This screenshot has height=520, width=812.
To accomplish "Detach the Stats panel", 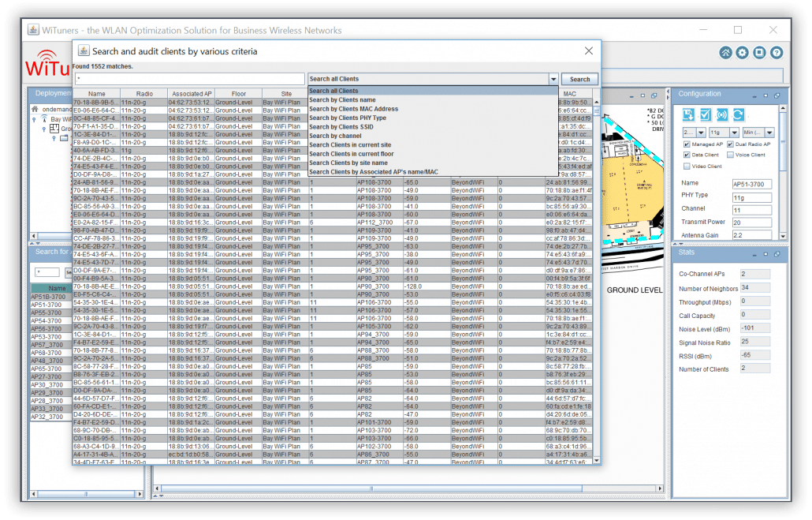I will (777, 254).
